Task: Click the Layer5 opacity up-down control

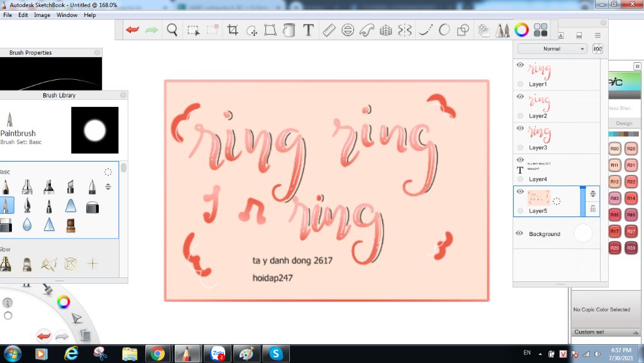Action: (x=592, y=194)
